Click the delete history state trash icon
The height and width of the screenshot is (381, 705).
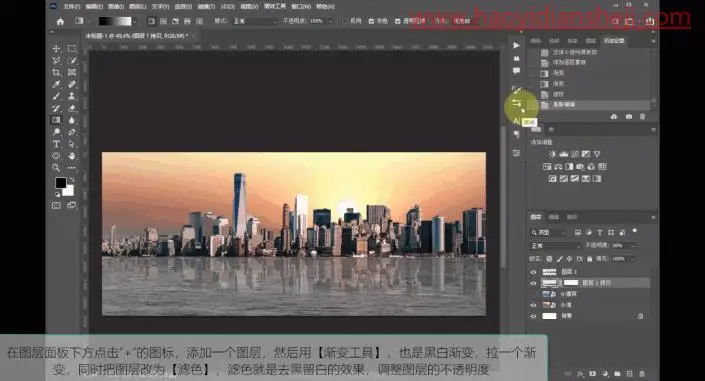pos(643,117)
